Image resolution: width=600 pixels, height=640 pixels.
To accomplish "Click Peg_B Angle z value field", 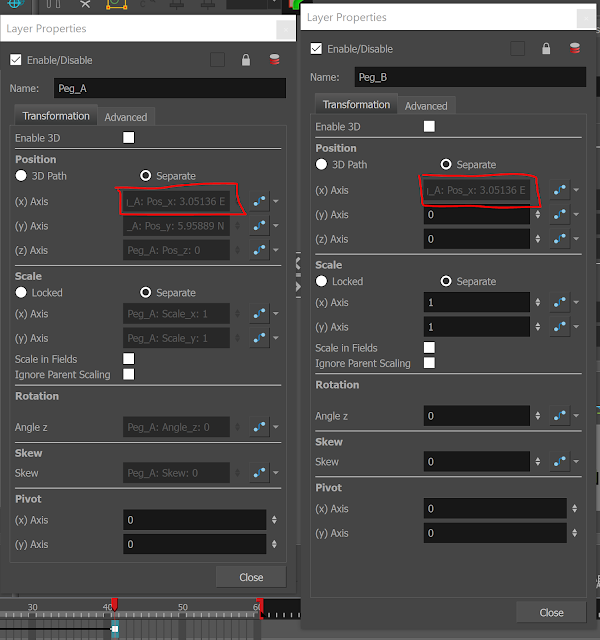I will click(477, 416).
